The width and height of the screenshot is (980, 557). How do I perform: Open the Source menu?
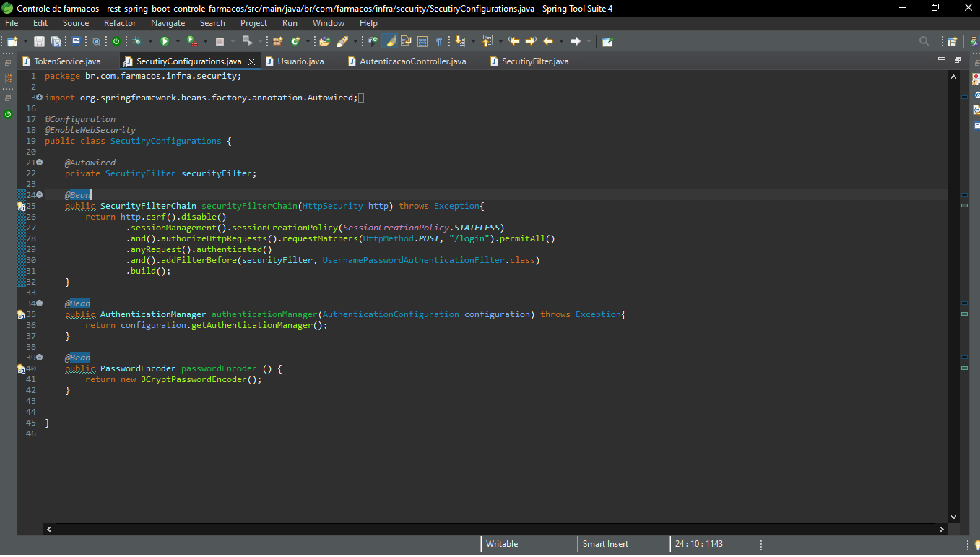(x=76, y=23)
